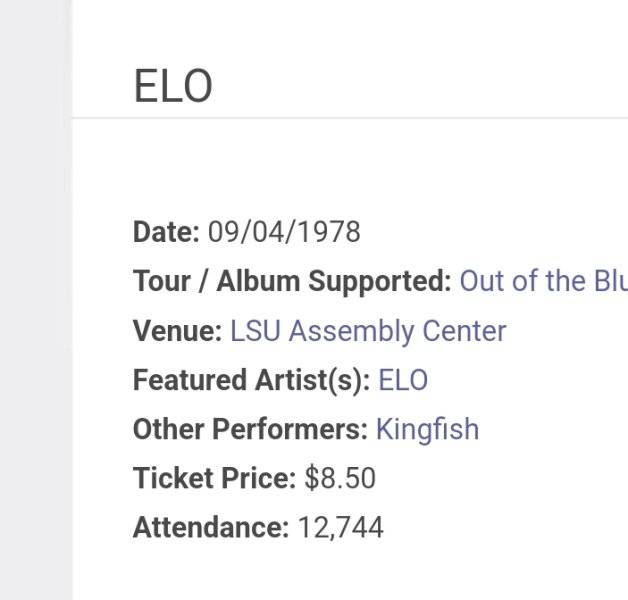Select the date value 09/04/1978
Image resolution: width=628 pixels, height=600 pixels.
pos(284,232)
